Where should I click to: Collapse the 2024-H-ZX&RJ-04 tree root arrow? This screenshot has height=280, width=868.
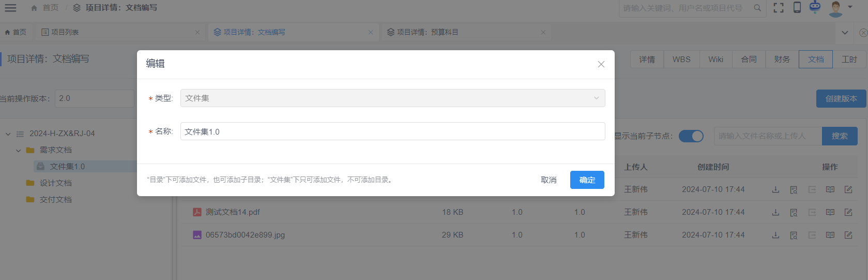[x=8, y=134]
